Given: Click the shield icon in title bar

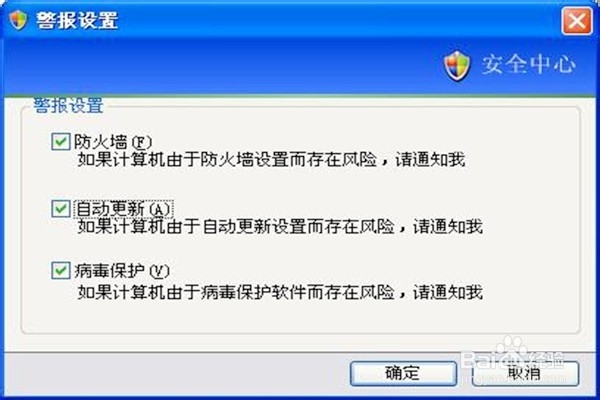Looking at the screenshot, I should tap(18, 20).
